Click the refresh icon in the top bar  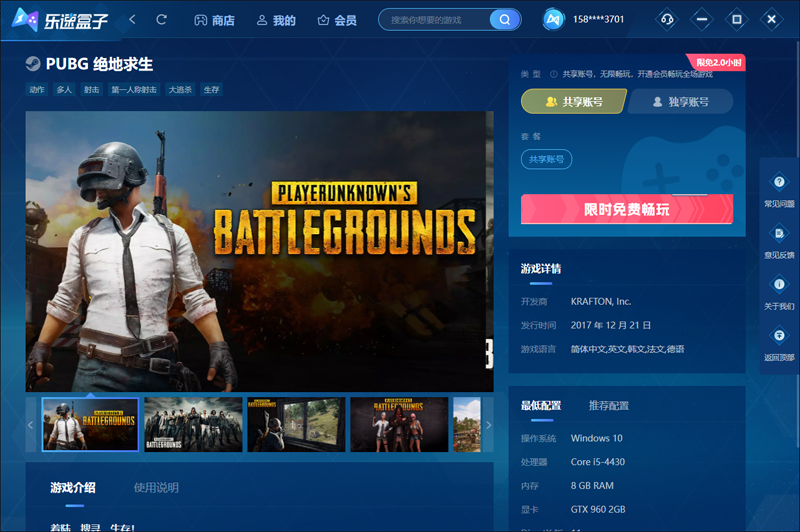pos(162,20)
